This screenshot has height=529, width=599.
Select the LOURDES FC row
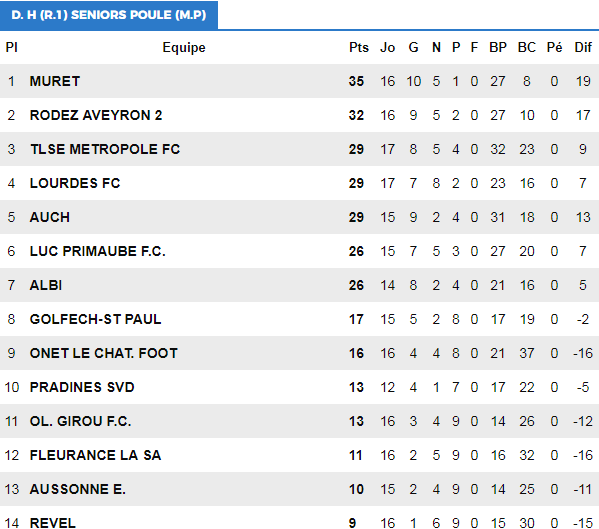click(300, 183)
